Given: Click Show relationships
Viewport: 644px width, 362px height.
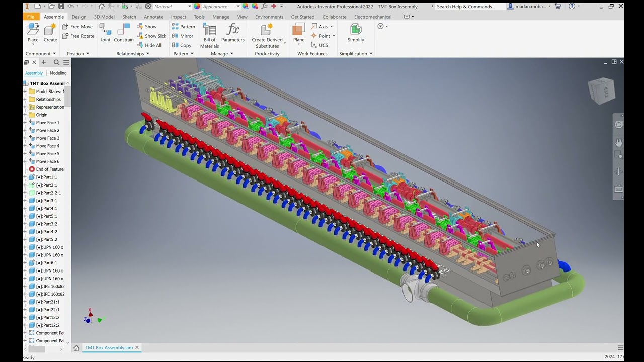Looking at the screenshot, I should point(147,27).
